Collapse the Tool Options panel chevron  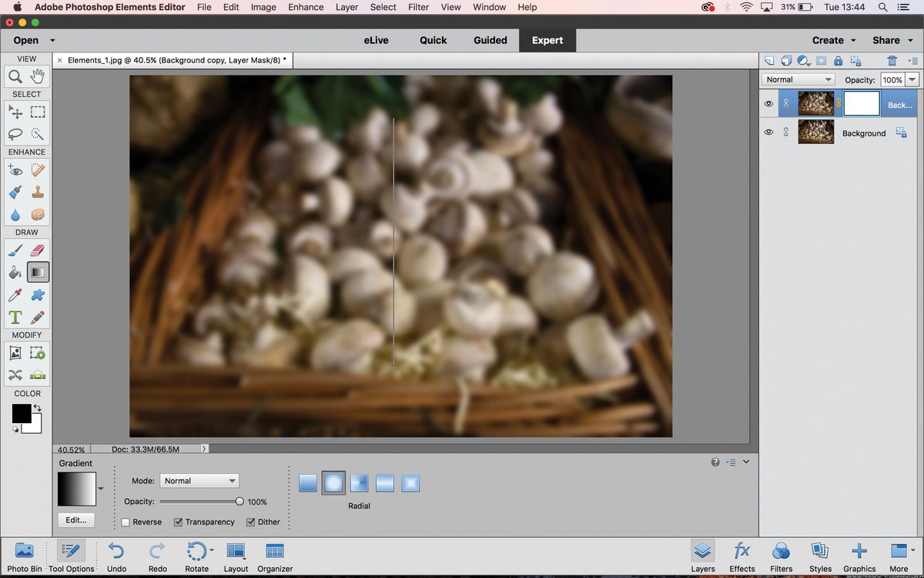coord(745,462)
